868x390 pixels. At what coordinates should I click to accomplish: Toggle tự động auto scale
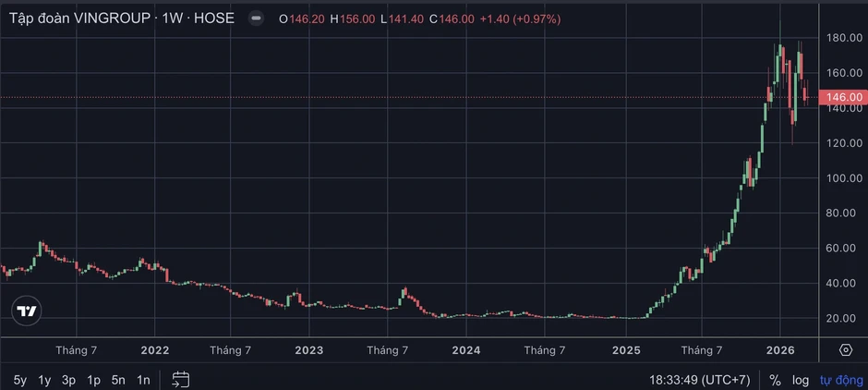pos(841,380)
